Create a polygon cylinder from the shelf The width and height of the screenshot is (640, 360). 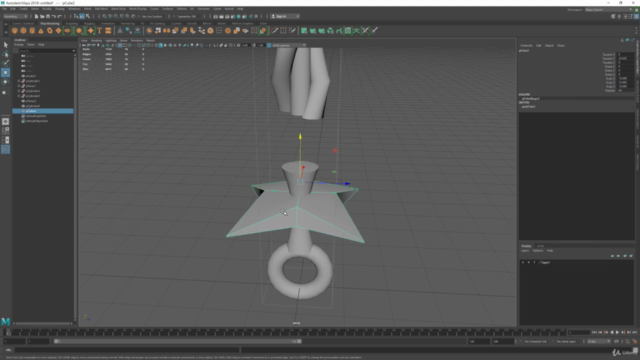point(32,31)
